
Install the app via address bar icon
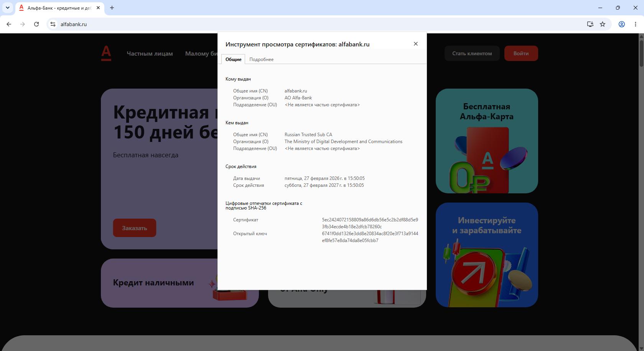[x=590, y=24]
